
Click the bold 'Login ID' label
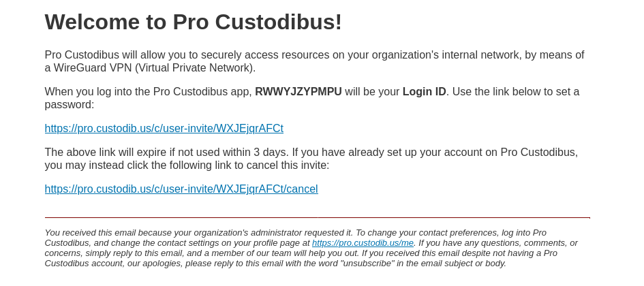coord(425,91)
